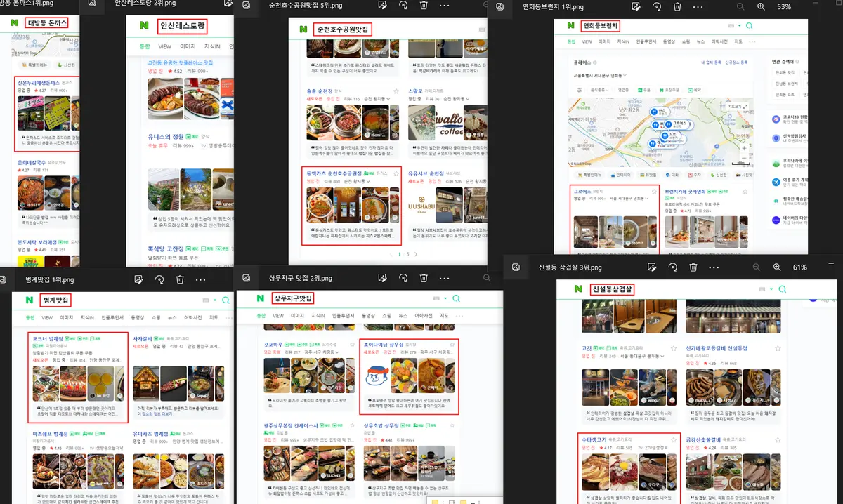Screen dimensions: 843x504
Task: Select the 연희동브런치 1위.png window title
Action: (x=553, y=7)
